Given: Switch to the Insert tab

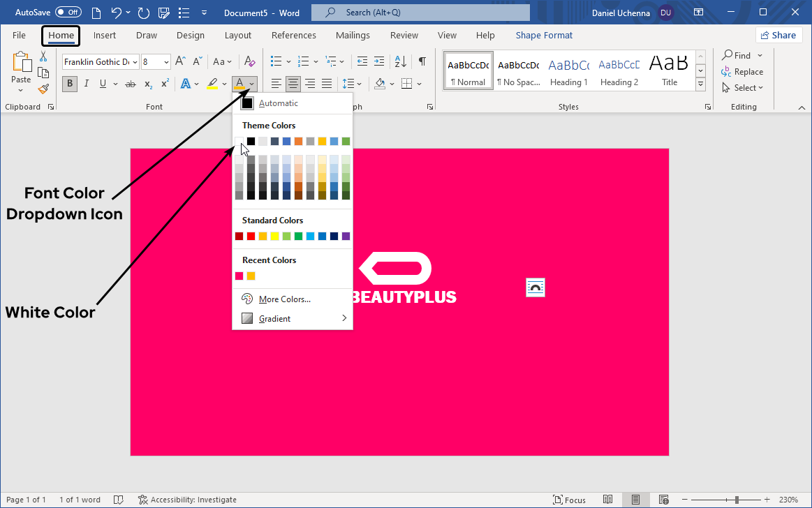Looking at the screenshot, I should (105, 35).
